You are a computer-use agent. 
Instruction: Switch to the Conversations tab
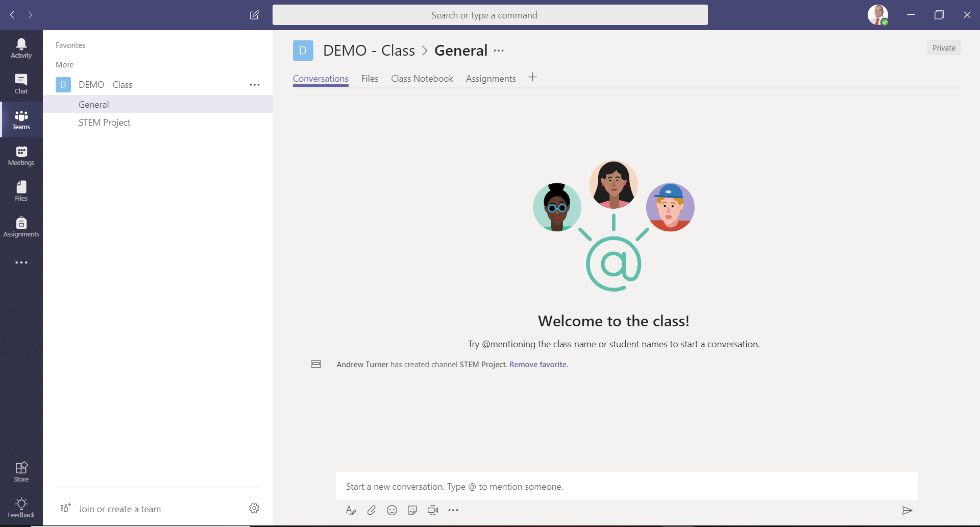pyautogui.click(x=321, y=79)
